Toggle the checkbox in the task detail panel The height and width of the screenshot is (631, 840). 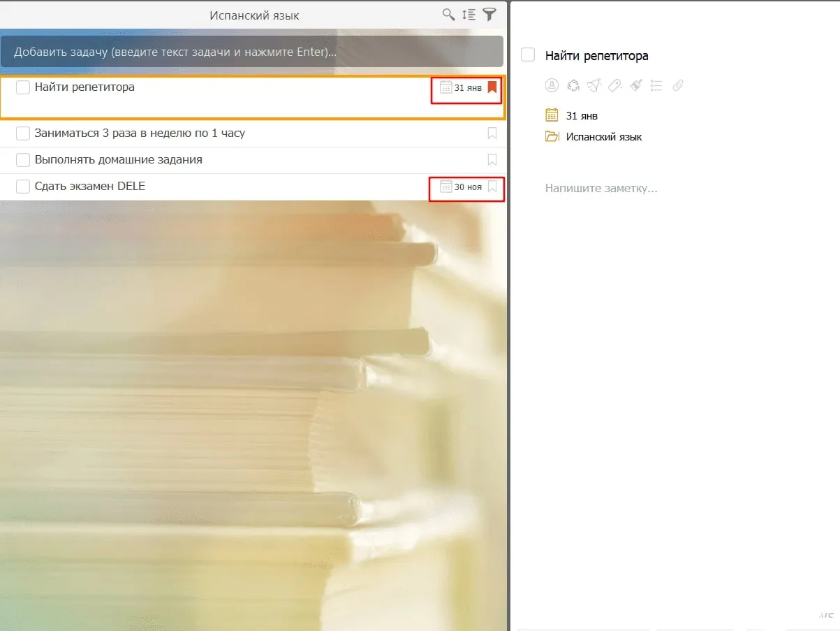[528, 55]
